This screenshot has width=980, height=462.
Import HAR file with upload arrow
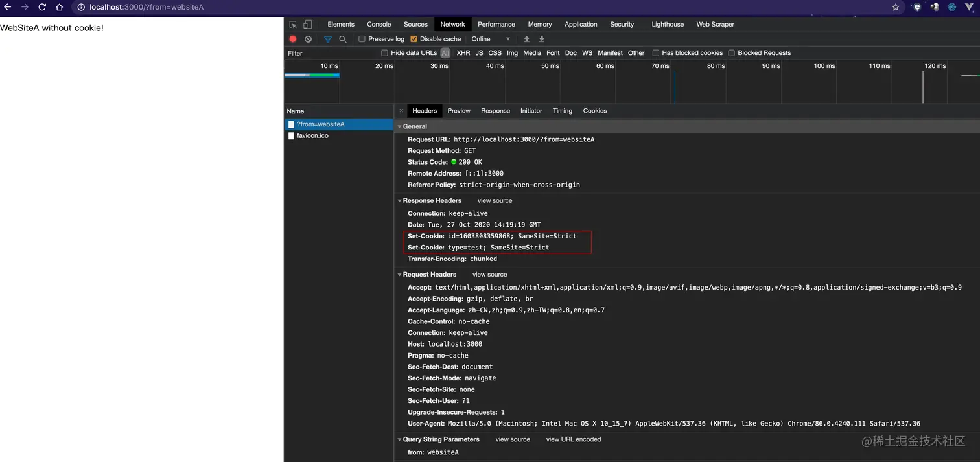point(526,39)
